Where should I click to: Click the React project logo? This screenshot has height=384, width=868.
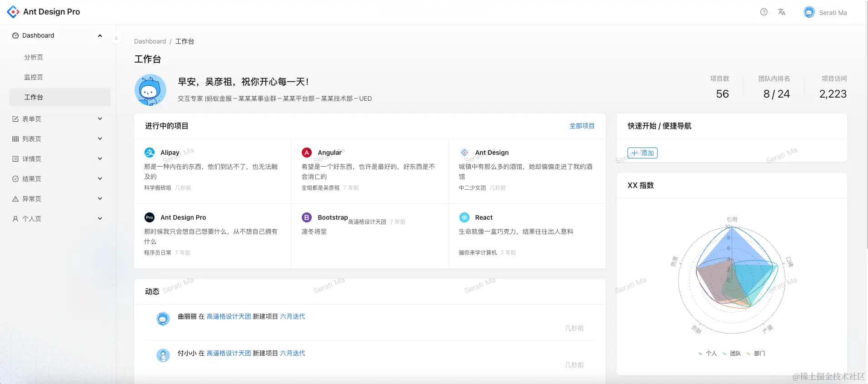[464, 217]
